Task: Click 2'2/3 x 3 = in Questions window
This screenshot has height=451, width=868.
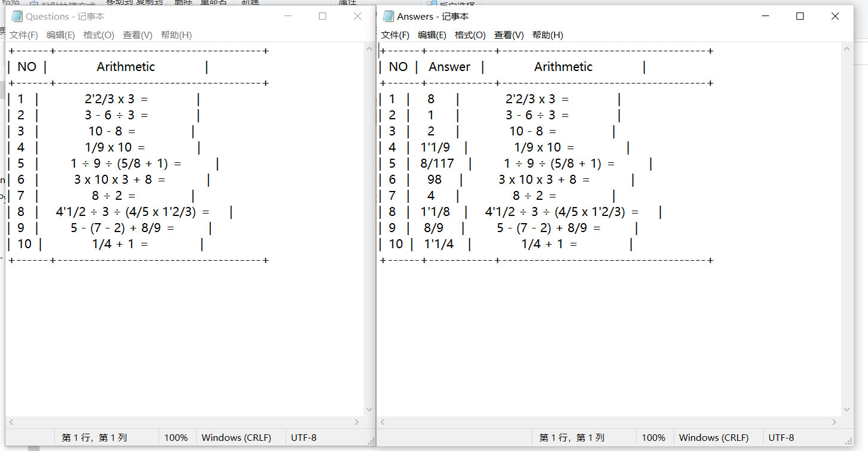Action: click(x=116, y=99)
